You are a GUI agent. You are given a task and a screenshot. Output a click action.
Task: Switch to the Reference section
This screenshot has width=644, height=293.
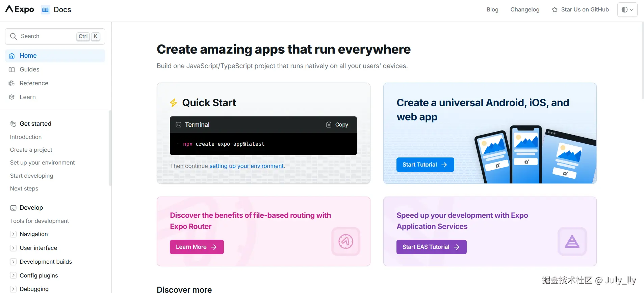[55, 83]
